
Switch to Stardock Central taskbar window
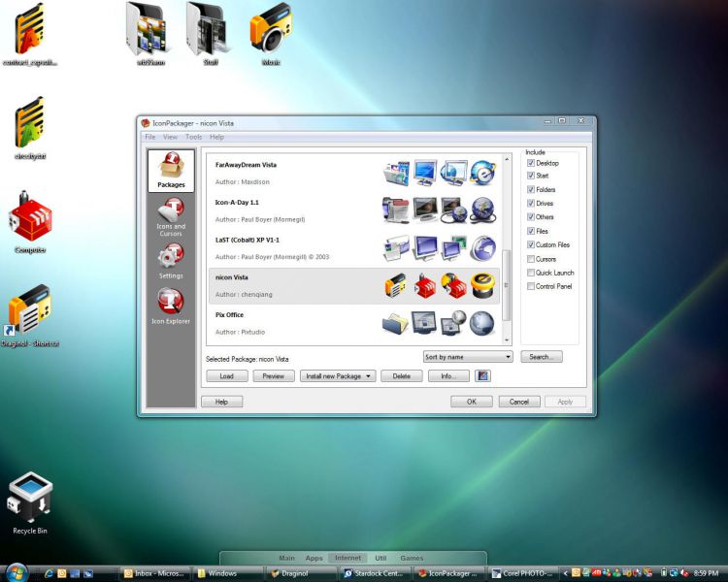click(x=374, y=573)
